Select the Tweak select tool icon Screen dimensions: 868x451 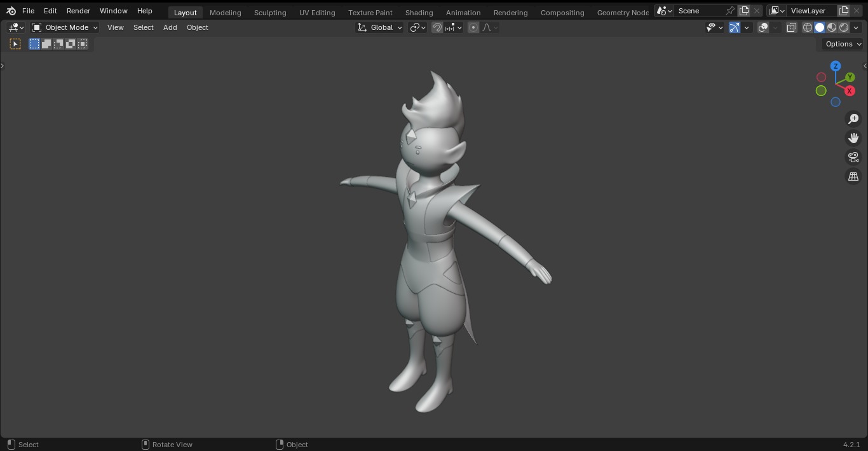pyautogui.click(x=15, y=44)
